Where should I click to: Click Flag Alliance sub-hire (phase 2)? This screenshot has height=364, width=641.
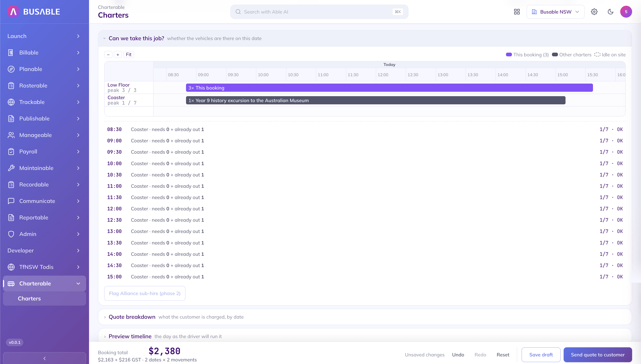145,293
